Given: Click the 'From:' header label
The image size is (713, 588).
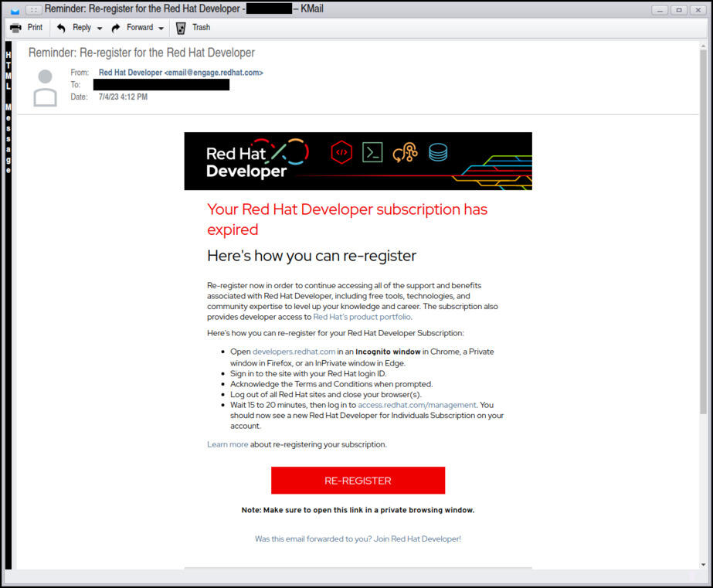Looking at the screenshot, I should (x=80, y=73).
